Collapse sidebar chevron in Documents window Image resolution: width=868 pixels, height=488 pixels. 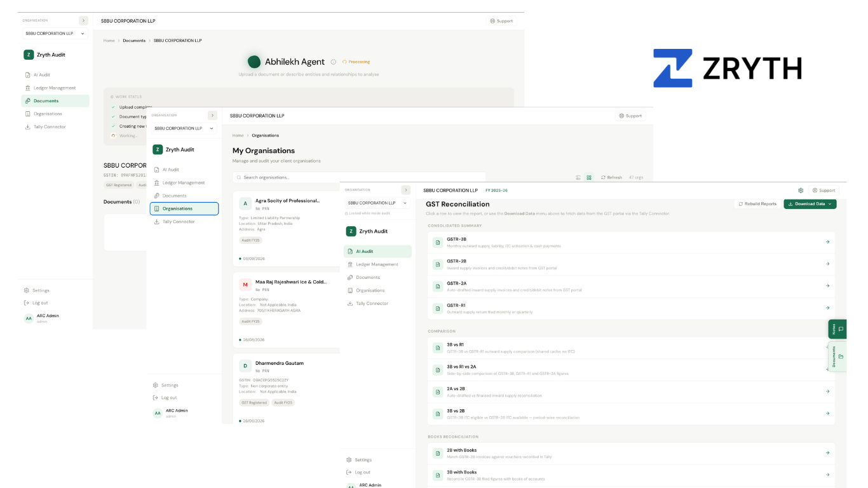[x=83, y=20]
